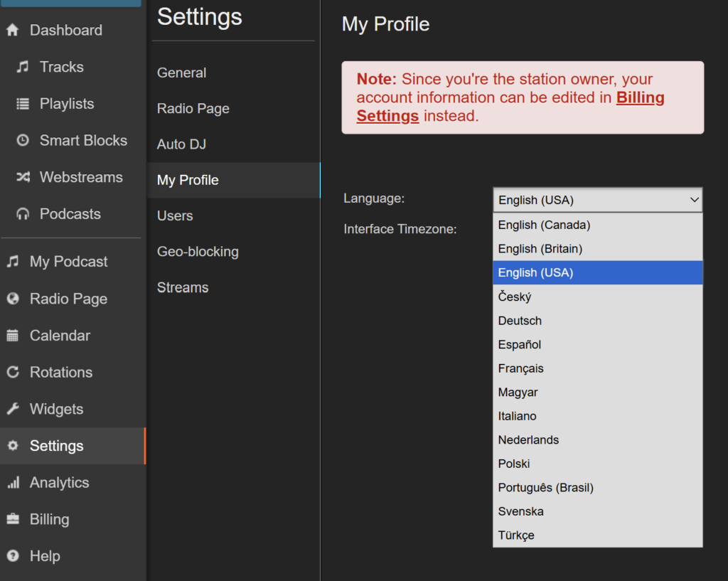The width and height of the screenshot is (728, 581).
Task: Click the Radio Page globe icon in sidebar
Action: pyautogui.click(x=13, y=299)
